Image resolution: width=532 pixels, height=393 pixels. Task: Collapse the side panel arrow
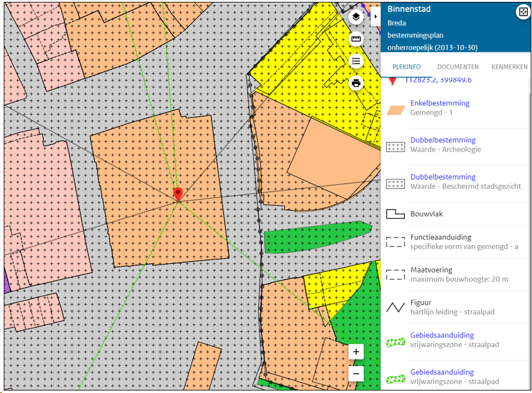click(x=375, y=16)
